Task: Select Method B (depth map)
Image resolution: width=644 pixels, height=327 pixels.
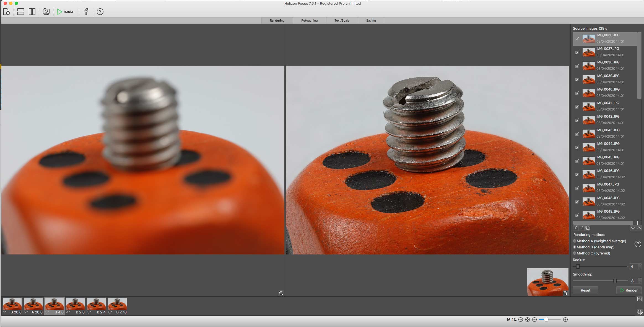Action: pyautogui.click(x=594, y=247)
